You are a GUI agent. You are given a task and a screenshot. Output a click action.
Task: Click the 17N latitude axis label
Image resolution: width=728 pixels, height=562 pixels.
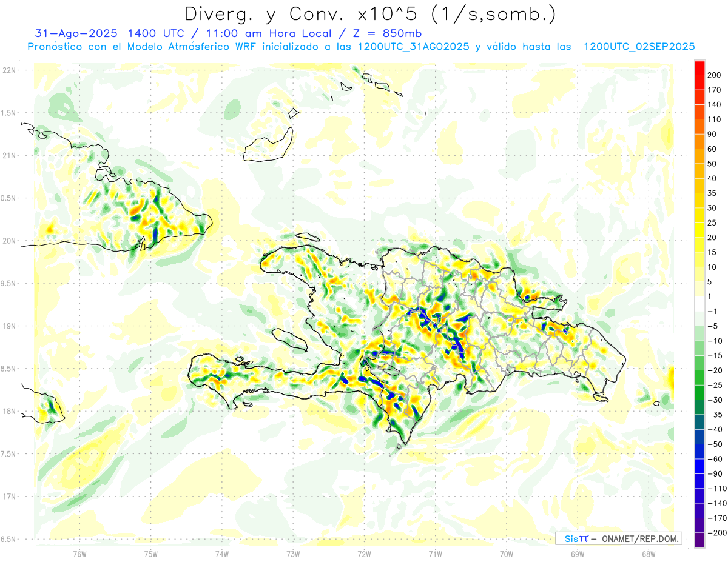8,497
